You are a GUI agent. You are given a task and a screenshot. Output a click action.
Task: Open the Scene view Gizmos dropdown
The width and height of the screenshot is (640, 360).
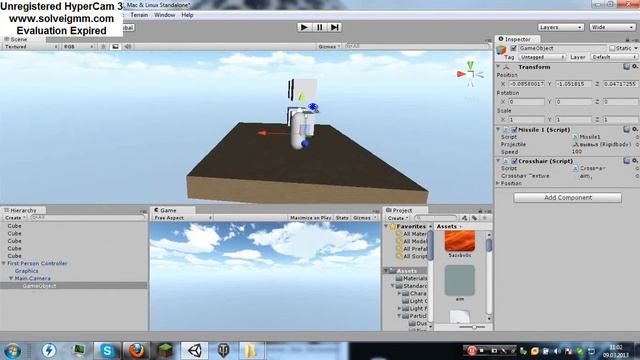point(329,47)
